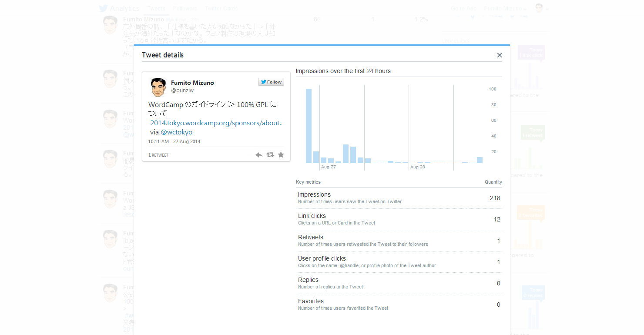Open the 2014.tokyo.wordcamp.org sponsors link
Viewport: 644px width, 335px height.
216,123
